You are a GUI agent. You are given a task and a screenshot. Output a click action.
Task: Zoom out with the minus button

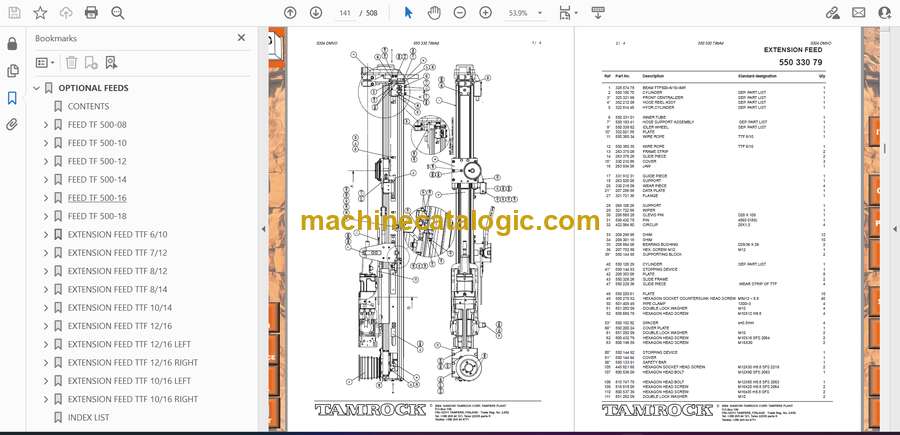click(x=460, y=13)
